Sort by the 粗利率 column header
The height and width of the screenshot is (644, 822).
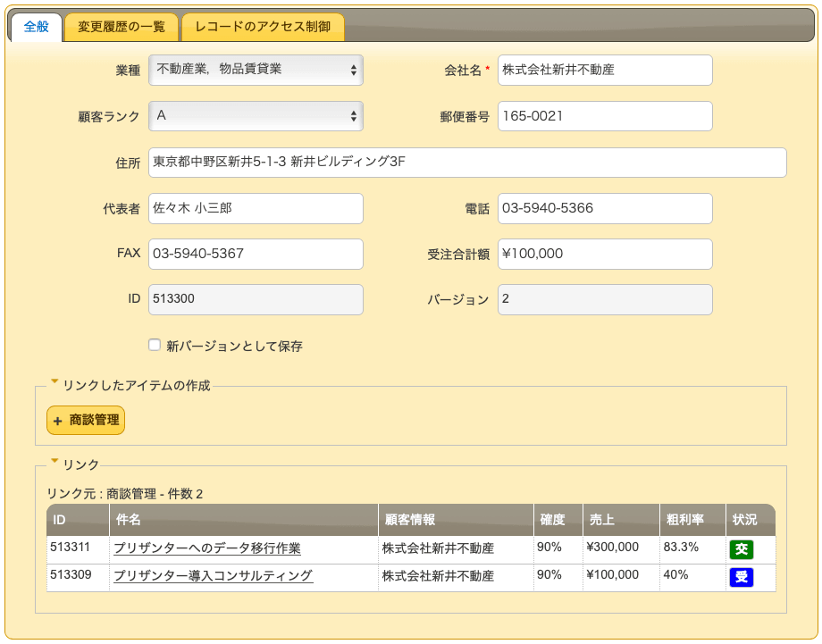click(x=693, y=520)
